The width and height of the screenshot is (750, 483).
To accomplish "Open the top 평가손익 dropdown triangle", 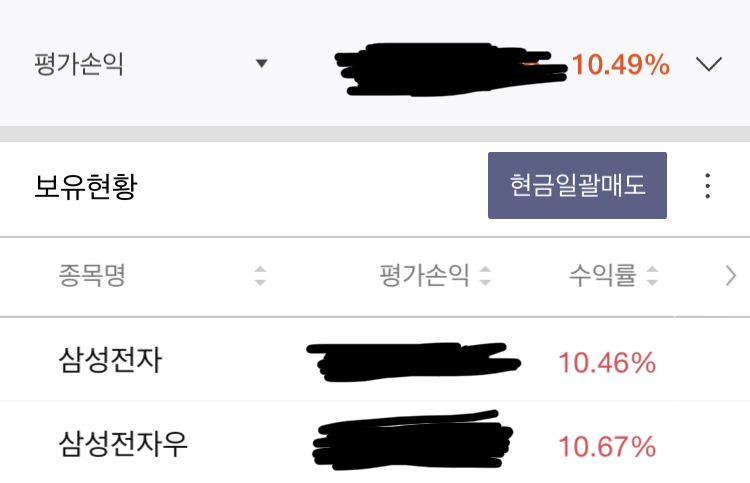I will [x=261, y=64].
